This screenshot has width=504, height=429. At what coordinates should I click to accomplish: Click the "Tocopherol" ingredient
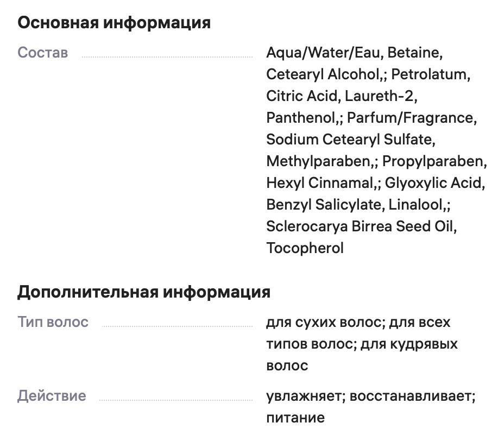point(305,248)
